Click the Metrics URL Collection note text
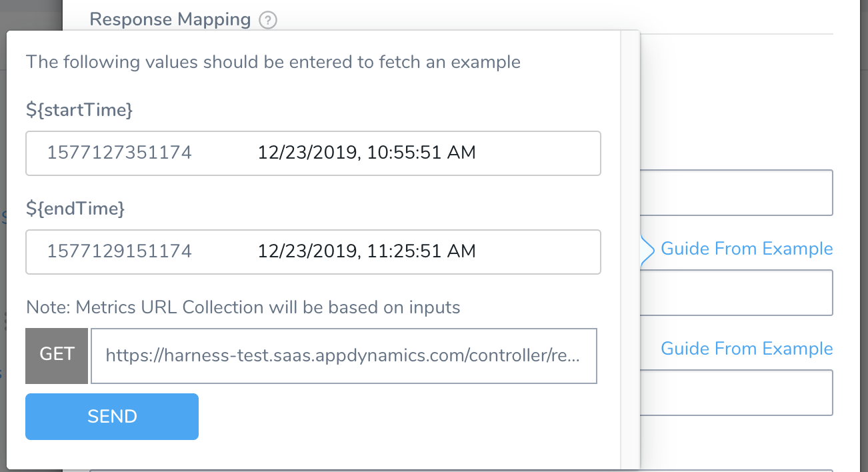 (243, 307)
